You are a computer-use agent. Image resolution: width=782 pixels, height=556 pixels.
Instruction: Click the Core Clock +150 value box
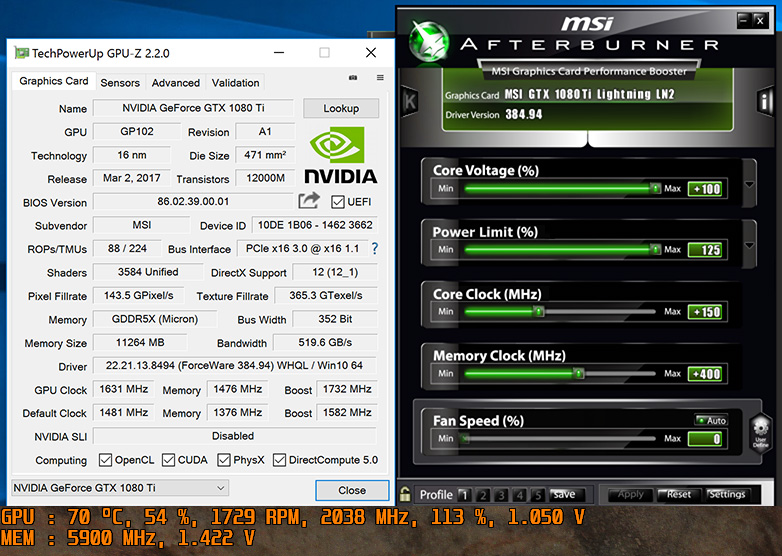pos(705,312)
